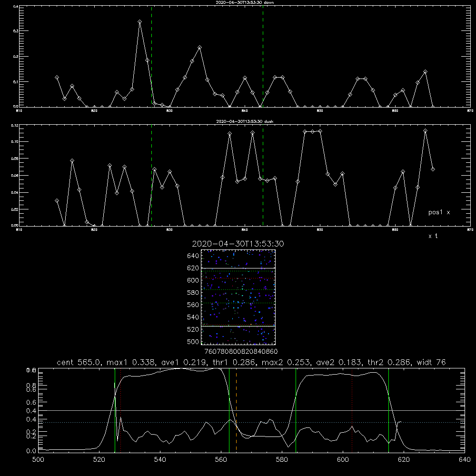Click the rightmost solid green line in bottom plot
Image resolution: width=476 pixels, height=476 pixels.
click(x=388, y=410)
